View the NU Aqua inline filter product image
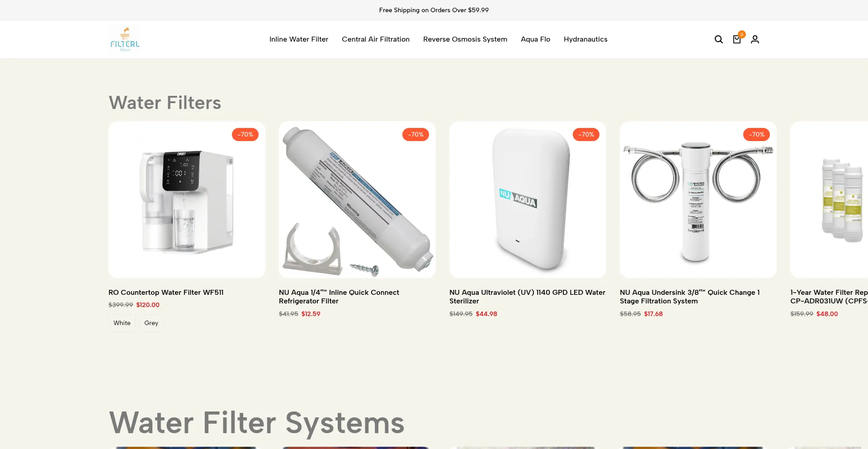The width and height of the screenshot is (868, 449). tap(357, 199)
